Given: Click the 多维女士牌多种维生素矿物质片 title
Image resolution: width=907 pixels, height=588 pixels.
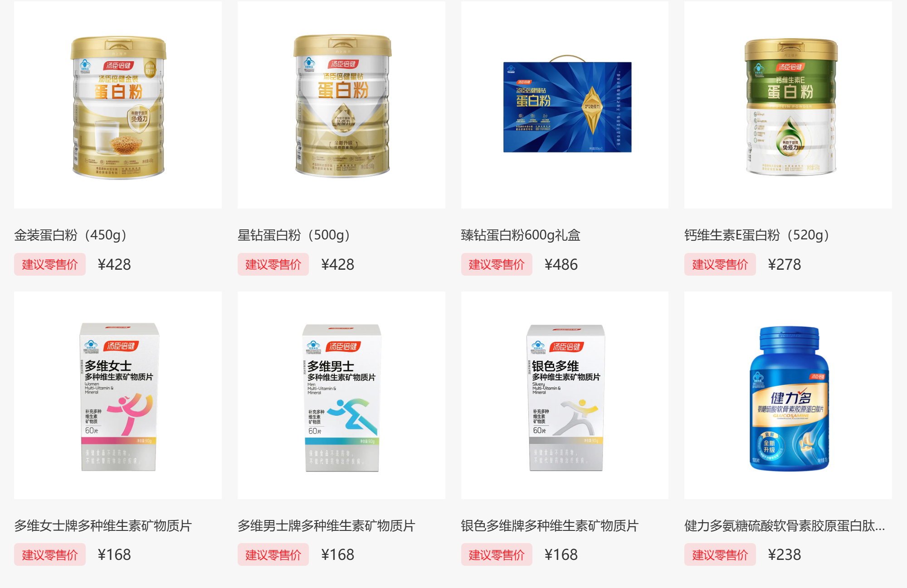Looking at the screenshot, I should (x=103, y=526).
